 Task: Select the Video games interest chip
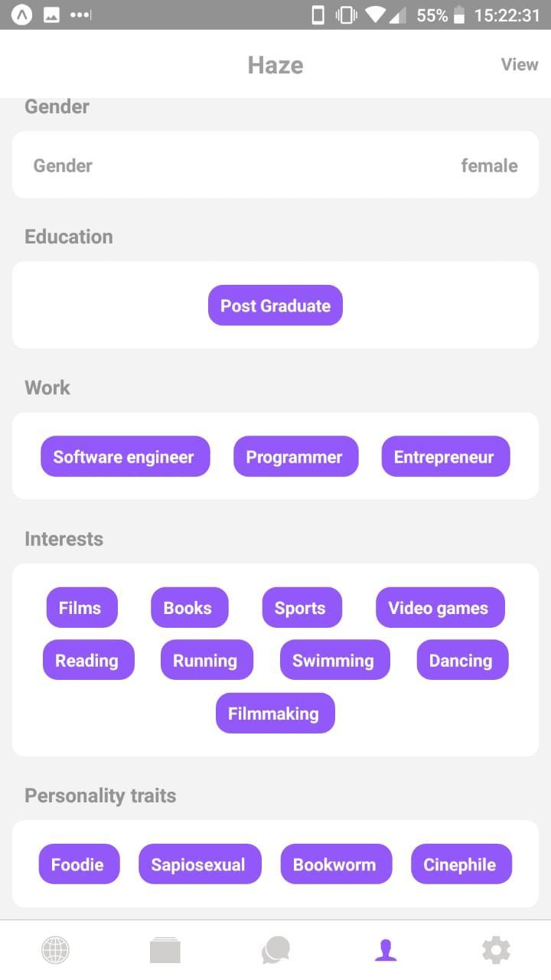[x=439, y=608]
